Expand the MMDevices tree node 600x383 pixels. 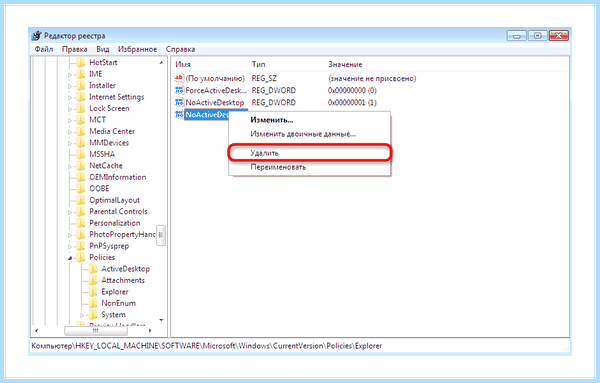coord(70,143)
